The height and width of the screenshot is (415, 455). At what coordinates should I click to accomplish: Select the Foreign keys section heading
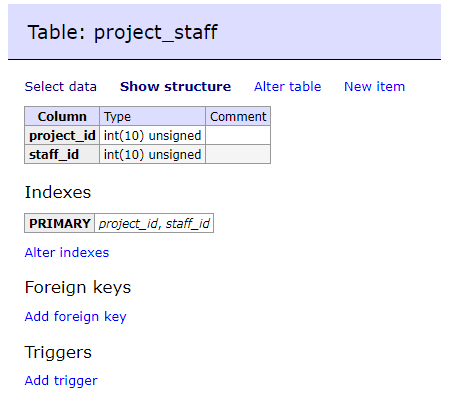(78, 287)
